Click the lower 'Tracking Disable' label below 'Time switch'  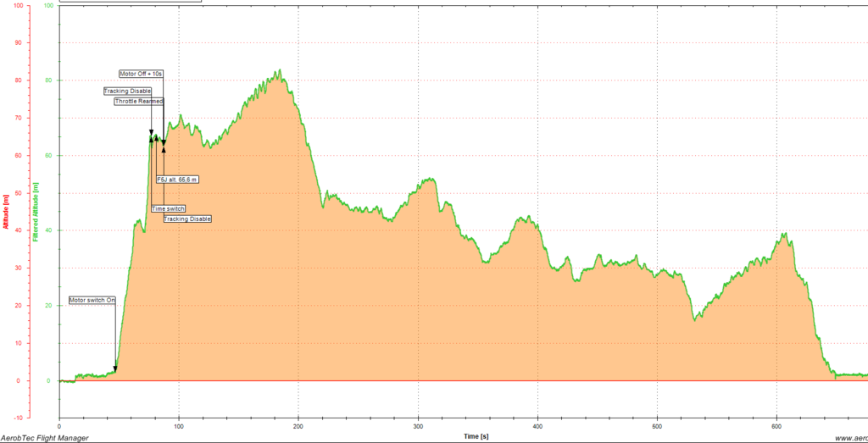click(187, 219)
